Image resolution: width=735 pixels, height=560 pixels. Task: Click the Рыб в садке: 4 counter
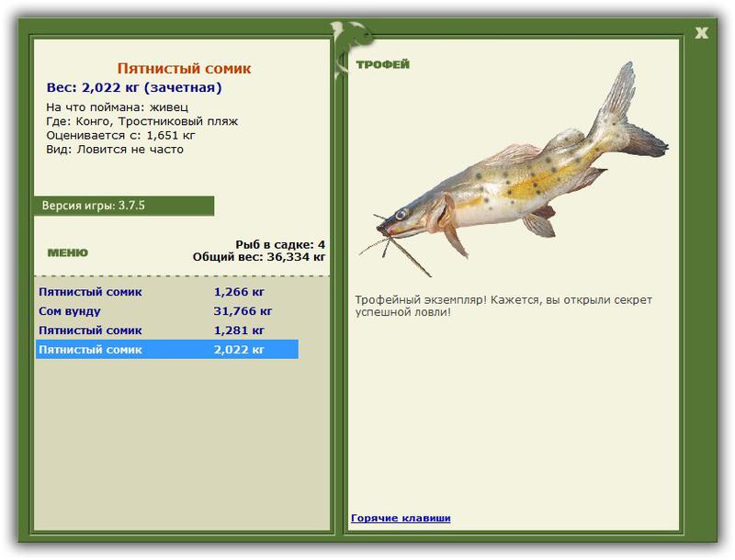coord(280,244)
